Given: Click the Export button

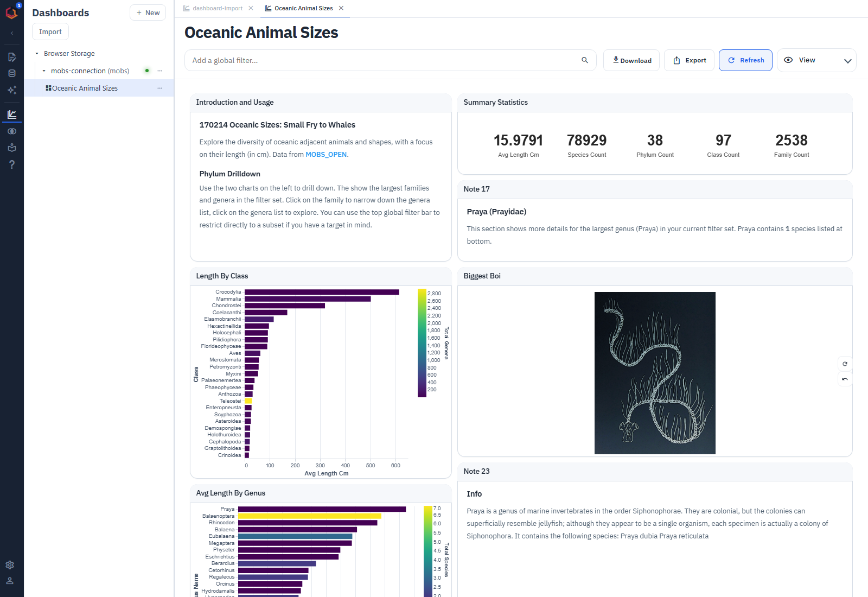Looking at the screenshot, I should 689,60.
